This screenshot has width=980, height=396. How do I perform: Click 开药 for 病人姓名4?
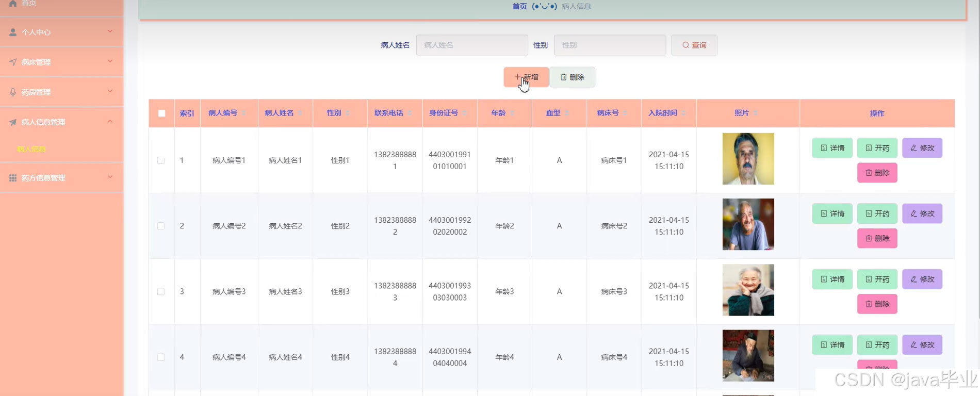[877, 345]
